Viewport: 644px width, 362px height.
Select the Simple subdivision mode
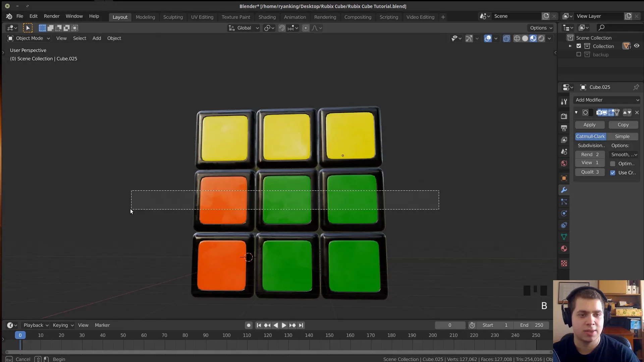click(x=623, y=136)
